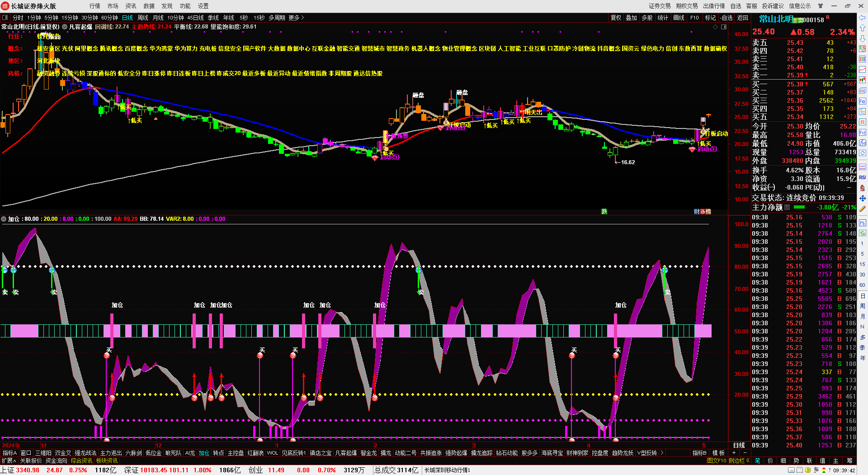Open the 指标B indicator group
Screen dimensions: 868x475
699,453
